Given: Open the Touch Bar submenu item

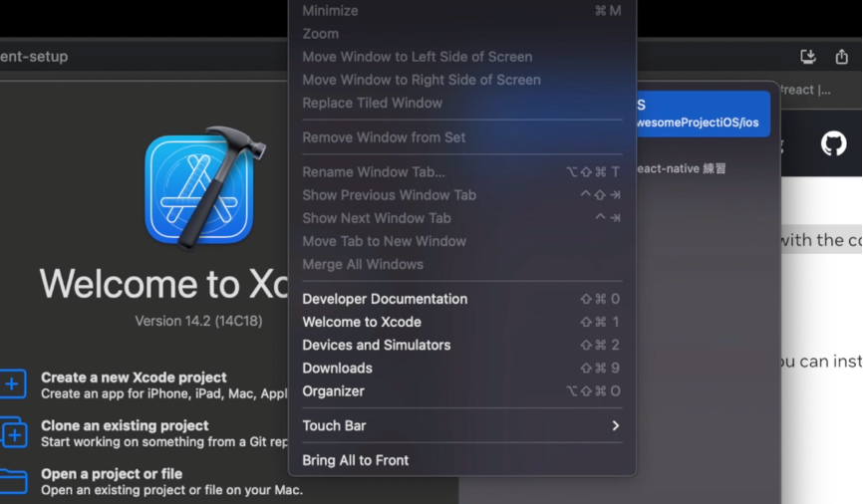Looking at the screenshot, I should [462, 426].
